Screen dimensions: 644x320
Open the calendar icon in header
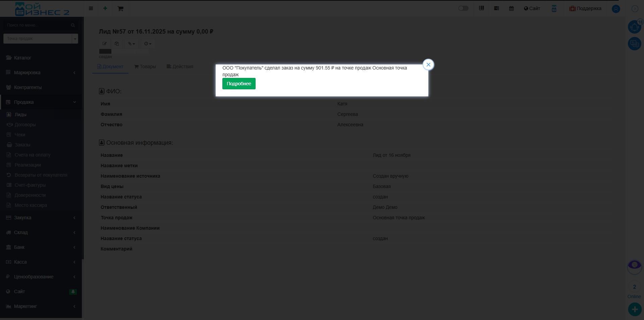(511, 8)
